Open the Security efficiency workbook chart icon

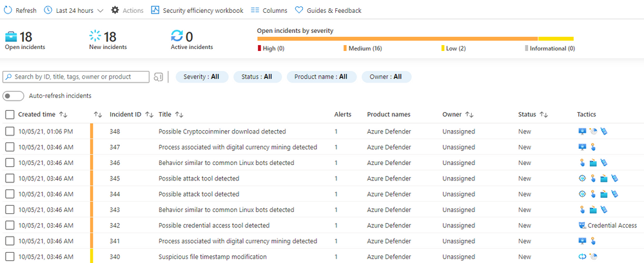tap(155, 10)
